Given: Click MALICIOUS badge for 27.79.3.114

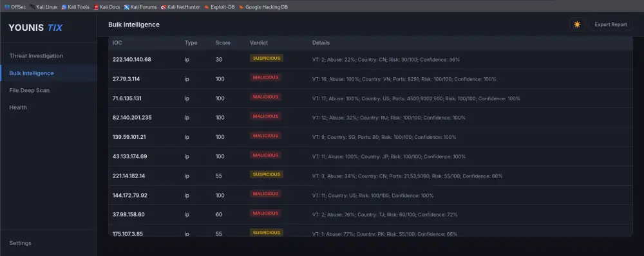Looking at the screenshot, I should point(265,77).
